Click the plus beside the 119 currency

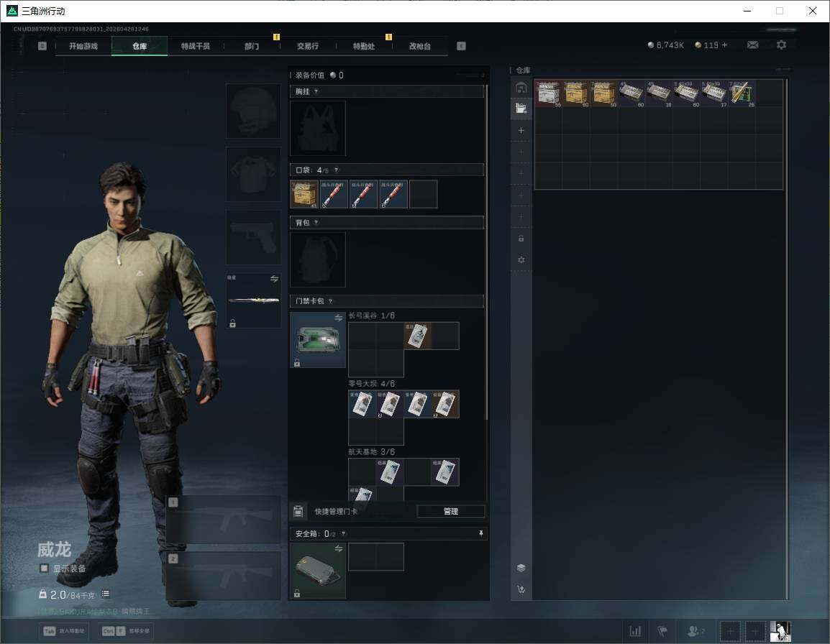coord(724,45)
